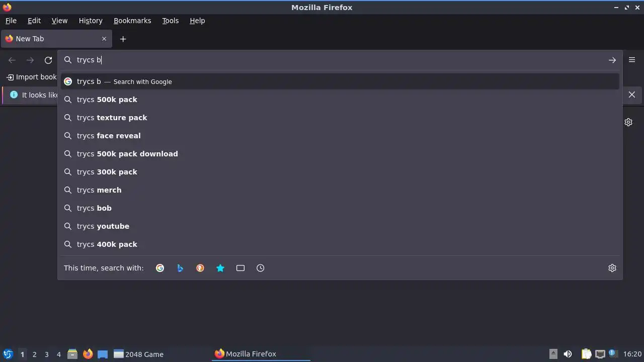The width and height of the screenshot is (644, 362).
Task: Click info icon in notification bar
Action: pyautogui.click(x=14, y=95)
